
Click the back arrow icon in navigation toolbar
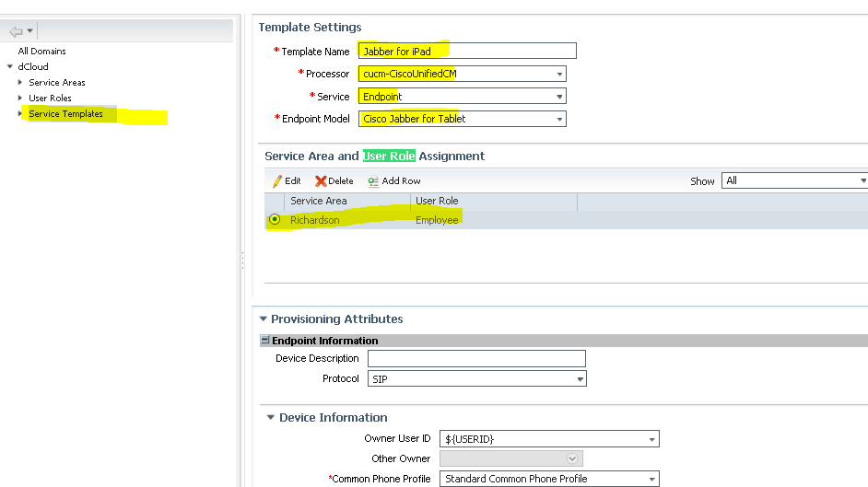point(16,31)
